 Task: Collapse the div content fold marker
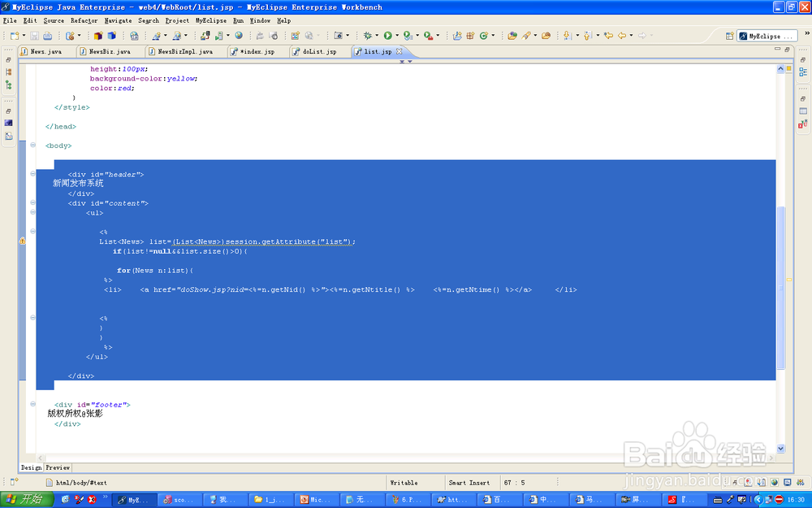(x=32, y=202)
